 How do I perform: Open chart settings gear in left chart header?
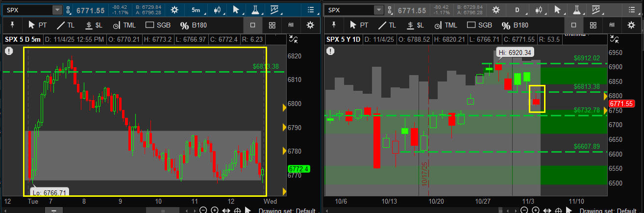pyautogui.click(x=175, y=10)
